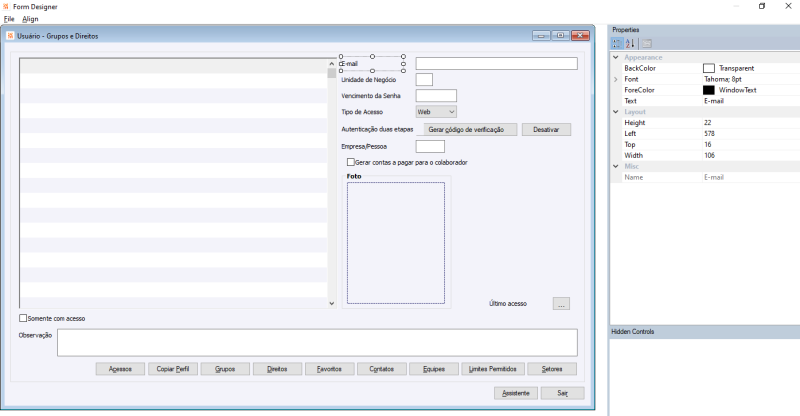Click the BackColor Transparent swatch
Viewport: 800px width, 416px height.
[x=709, y=68]
